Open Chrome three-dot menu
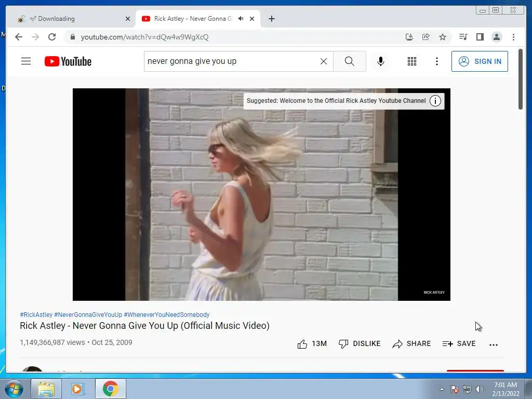The height and width of the screenshot is (399, 532). click(513, 37)
